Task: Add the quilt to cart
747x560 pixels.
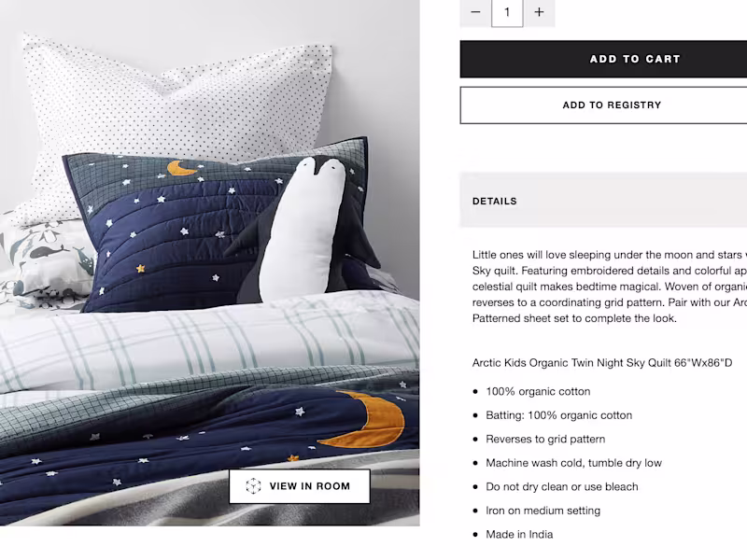Action: pyautogui.click(x=603, y=59)
